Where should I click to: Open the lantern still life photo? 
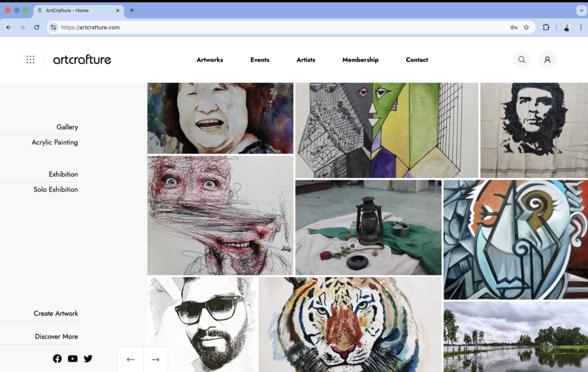(x=368, y=228)
